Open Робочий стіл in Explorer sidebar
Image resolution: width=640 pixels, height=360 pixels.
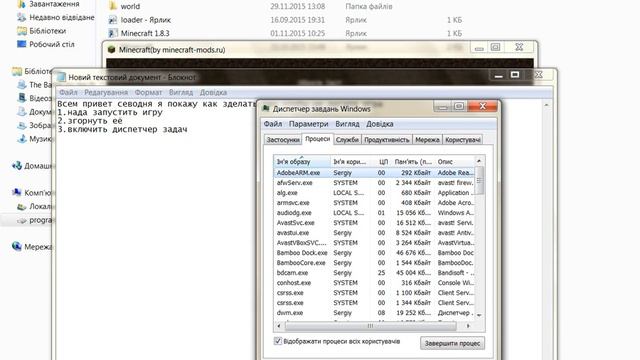(x=51, y=44)
